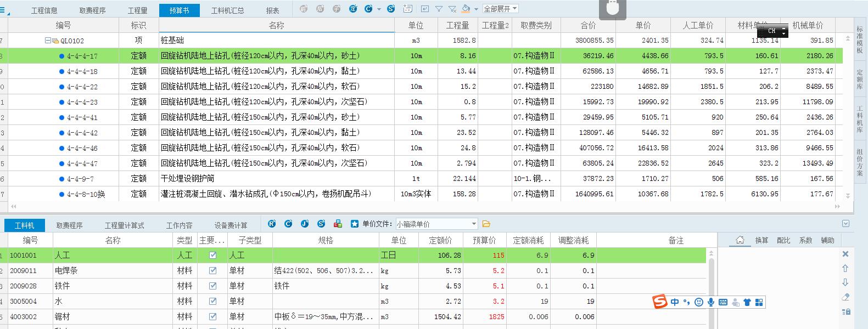Click the move-down arrow icon
Image resolution: width=868 pixels, height=329 pixels.
coord(845,282)
